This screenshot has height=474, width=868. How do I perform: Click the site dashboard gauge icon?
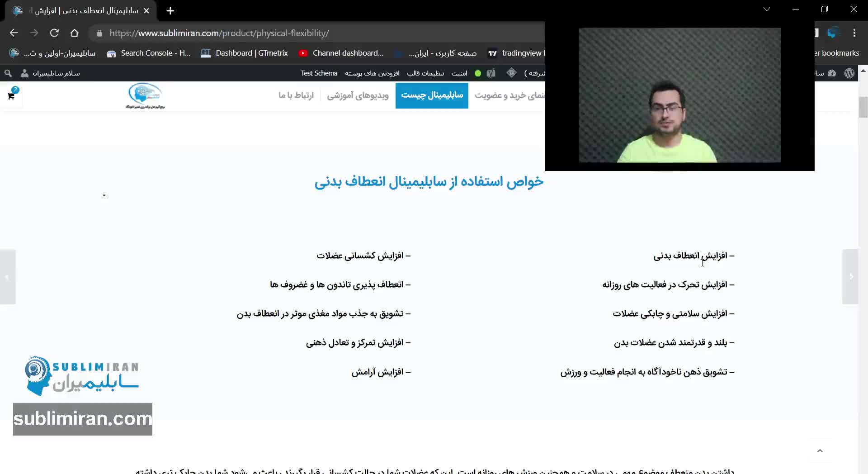coord(832,73)
